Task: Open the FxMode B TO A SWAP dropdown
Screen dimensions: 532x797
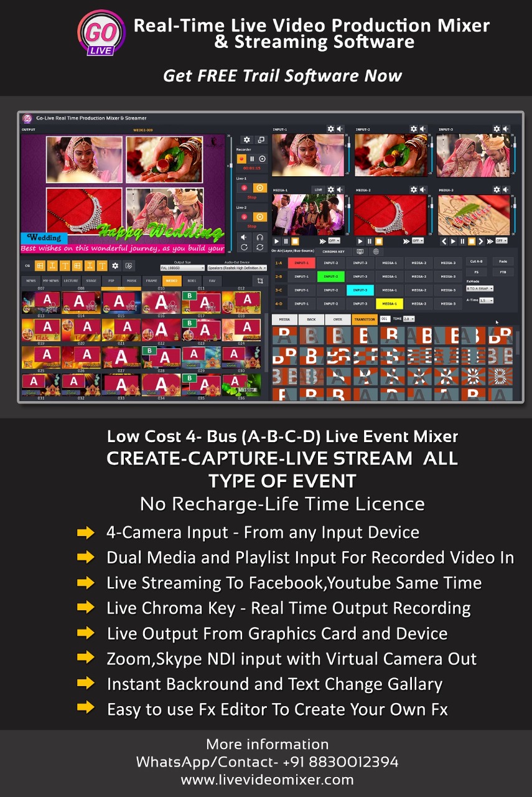Action: point(480,289)
